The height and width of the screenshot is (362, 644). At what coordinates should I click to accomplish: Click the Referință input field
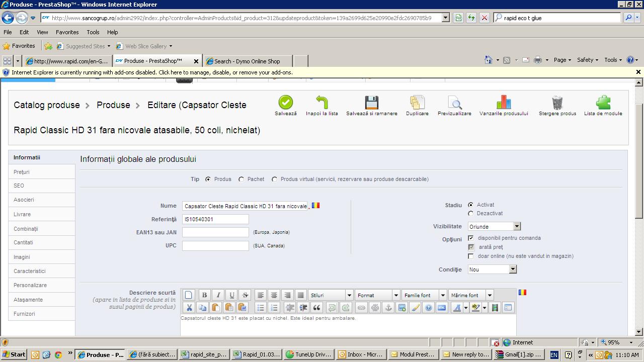pos(215,219)
